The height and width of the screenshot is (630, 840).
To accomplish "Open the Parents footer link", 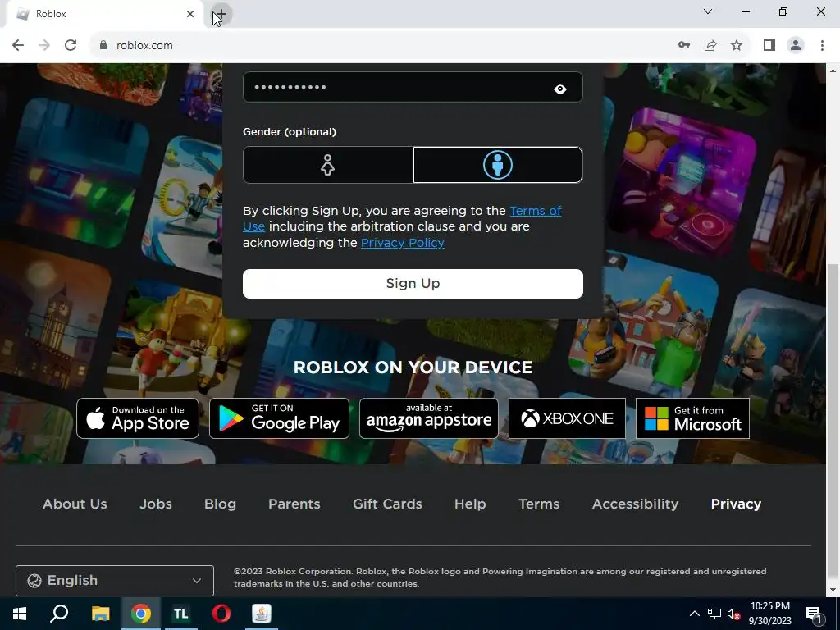I will coord(294,504).
